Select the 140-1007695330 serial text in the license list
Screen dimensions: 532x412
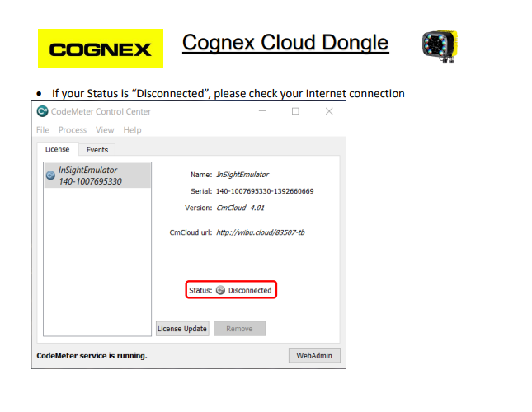(90, 181)
